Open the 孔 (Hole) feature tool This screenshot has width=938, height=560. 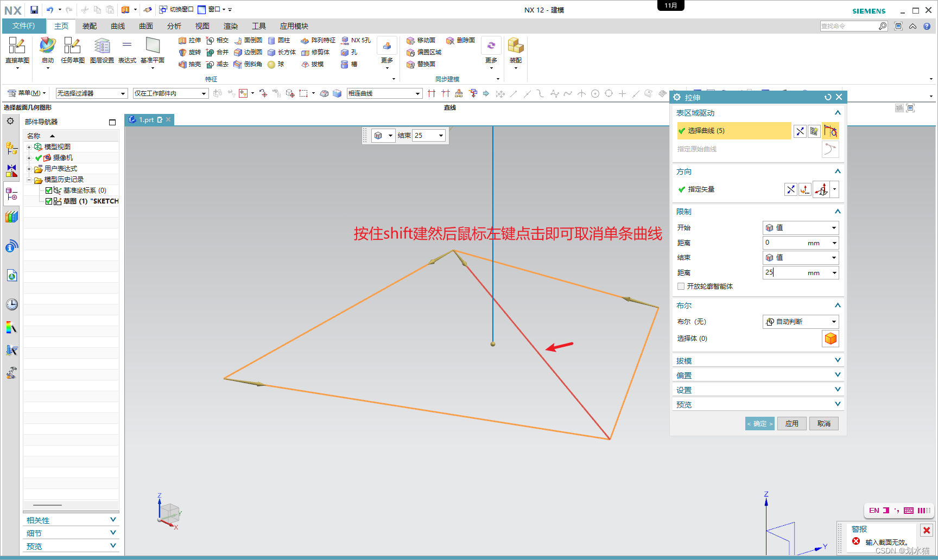350,52
